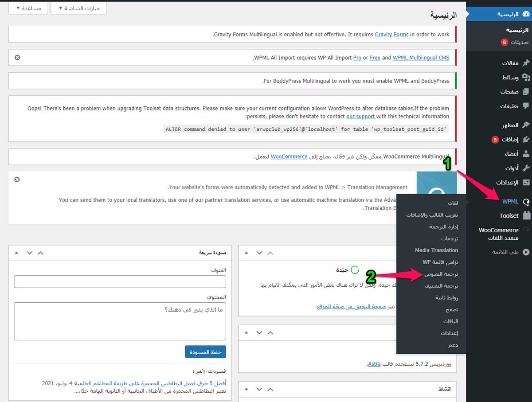Open Plugins icon with 5 updates
The image size is (532, 402).
pyautogui.click(x=526, y=140)
